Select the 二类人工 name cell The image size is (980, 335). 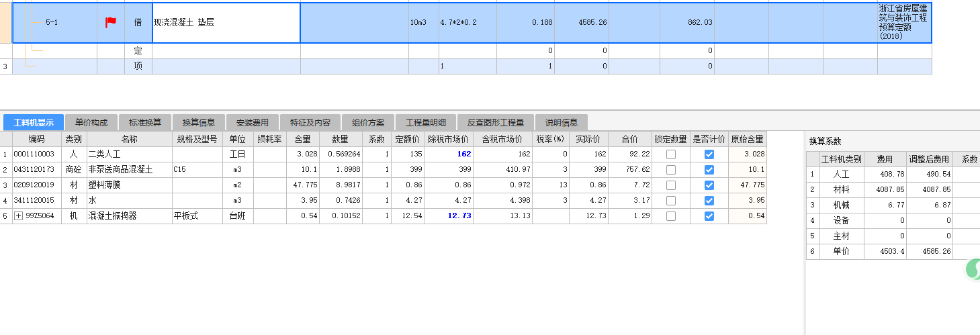pos(129,154)
